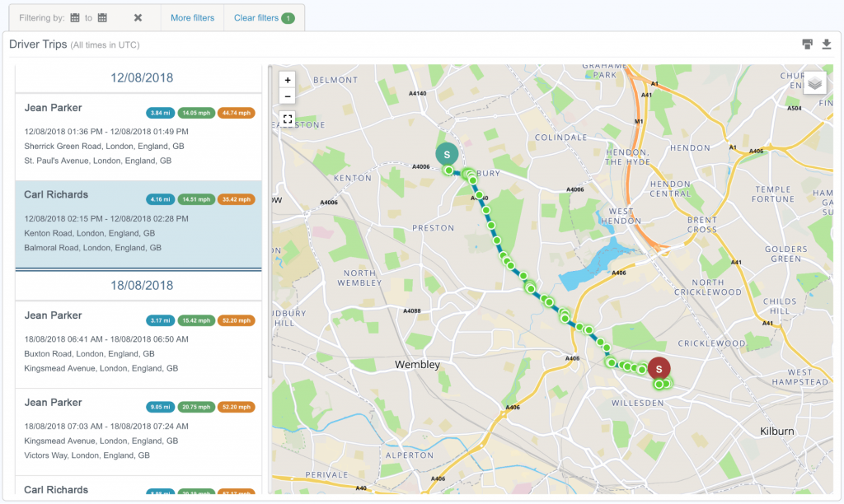Click the 3.17 mi distance badge

[x=161, y=320]
